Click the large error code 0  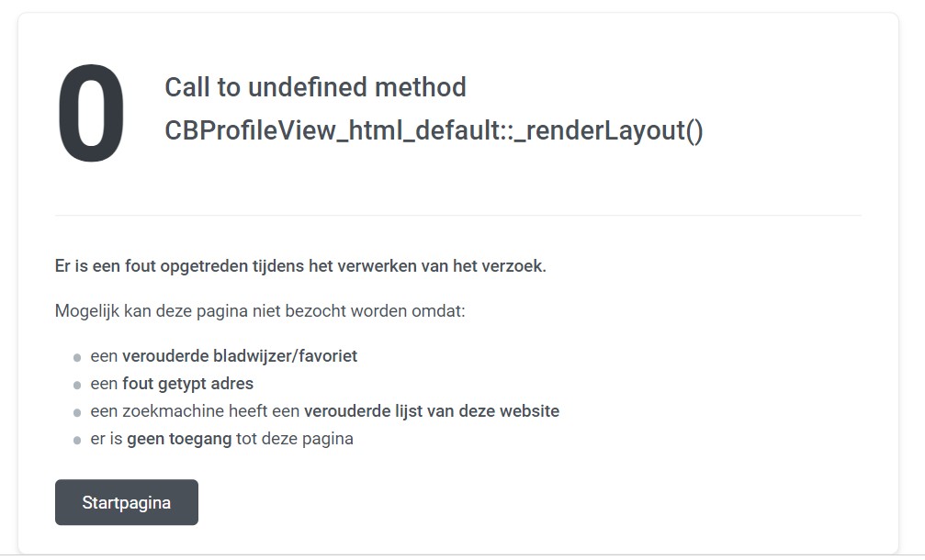click(91, 114)
